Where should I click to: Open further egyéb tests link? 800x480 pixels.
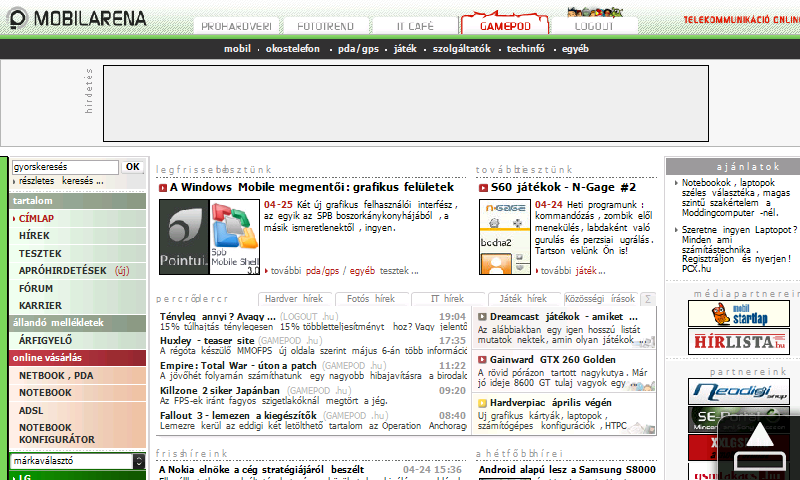pyautogui.click(x=362, y=271)
